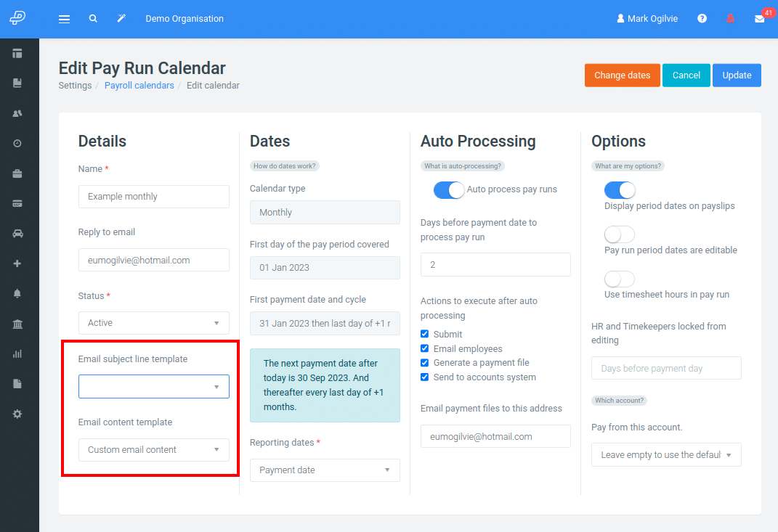This screenshot has width=778, height=532.
Task: Open the reports chart icon in sidebar
Action: (20, 353)
